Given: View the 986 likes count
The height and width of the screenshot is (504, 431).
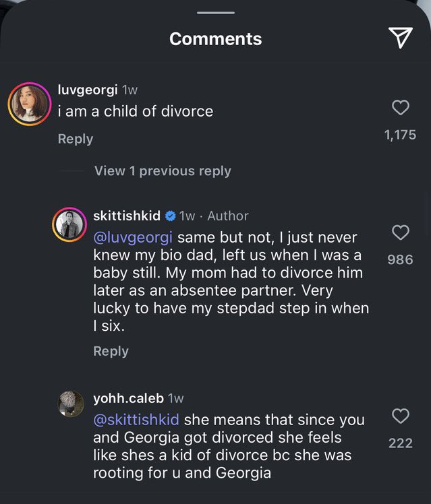Looking at the screenshot, I should coord(401,259).
